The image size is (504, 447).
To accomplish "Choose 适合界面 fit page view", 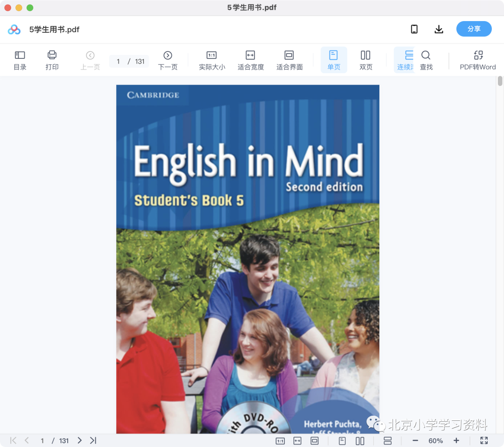I will point(289,60).
